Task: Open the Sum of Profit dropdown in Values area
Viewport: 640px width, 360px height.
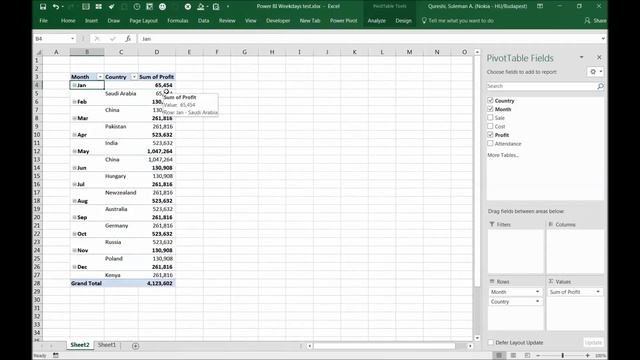Action: (x=598, y=292)
